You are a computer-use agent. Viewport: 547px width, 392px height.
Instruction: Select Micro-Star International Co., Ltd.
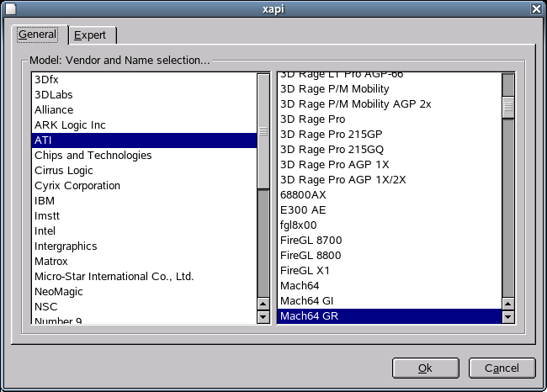pos(144,277)
